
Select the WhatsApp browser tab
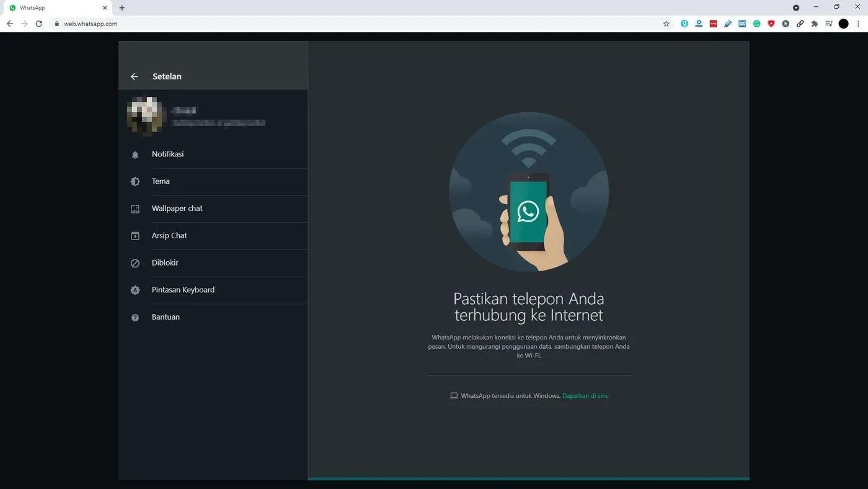coord(58,8)
